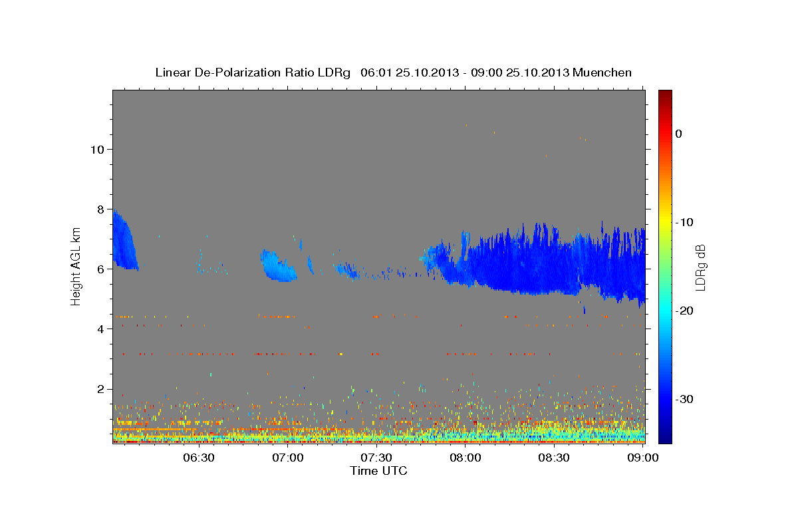Click the height tick label 6
The height and width of the screenshot is (532, 798).
tap(100, 269)
